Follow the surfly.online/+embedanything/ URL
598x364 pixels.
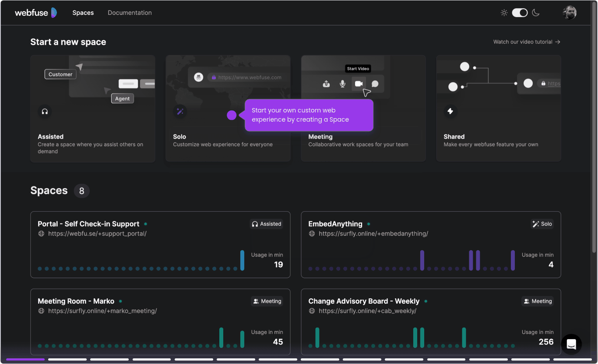(373, 234)
